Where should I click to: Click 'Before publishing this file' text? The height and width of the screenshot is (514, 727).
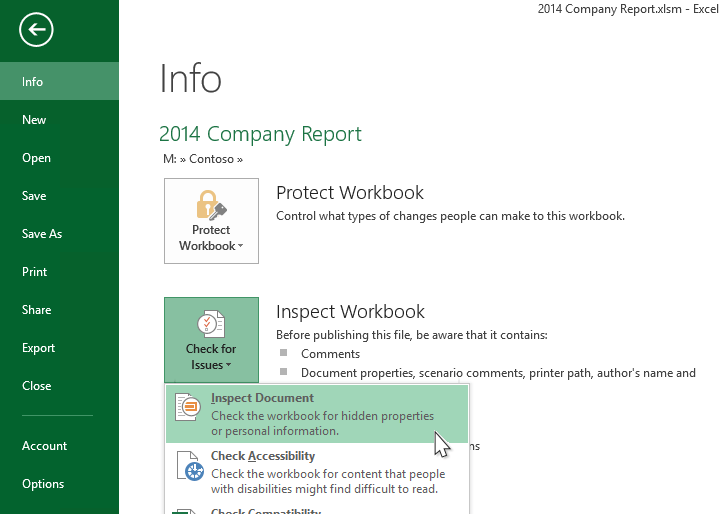tap(412, 335)
